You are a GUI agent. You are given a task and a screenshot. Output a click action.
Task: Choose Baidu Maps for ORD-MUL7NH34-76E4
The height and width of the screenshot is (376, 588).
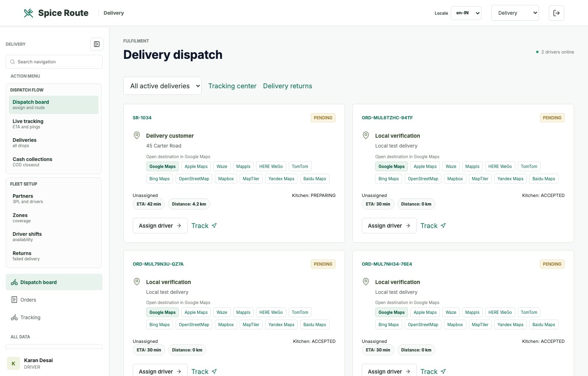tap(544, 325)
